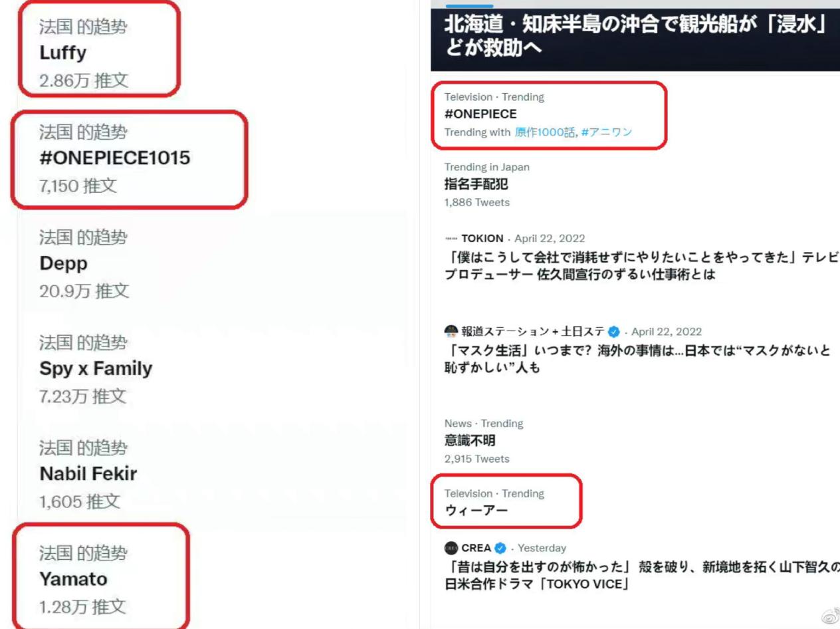Click the CREA account avatar icon

tap(451, 548)
